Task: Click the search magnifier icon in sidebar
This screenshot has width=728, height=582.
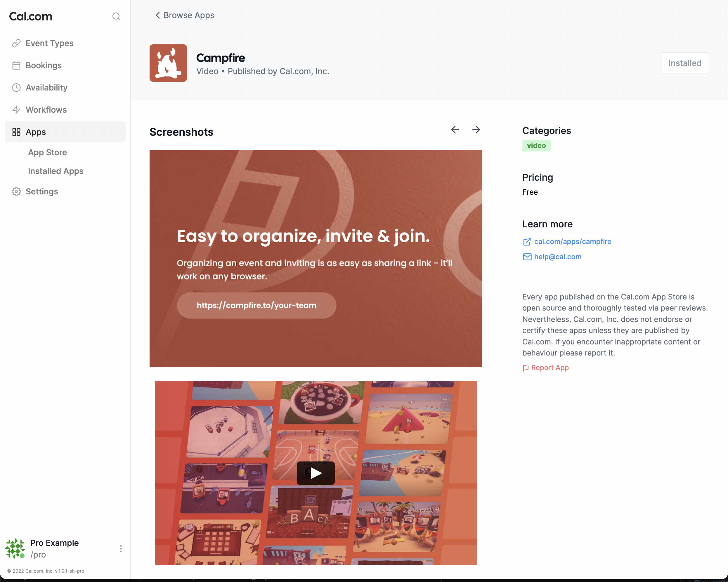Action: [x=116, y=16]
